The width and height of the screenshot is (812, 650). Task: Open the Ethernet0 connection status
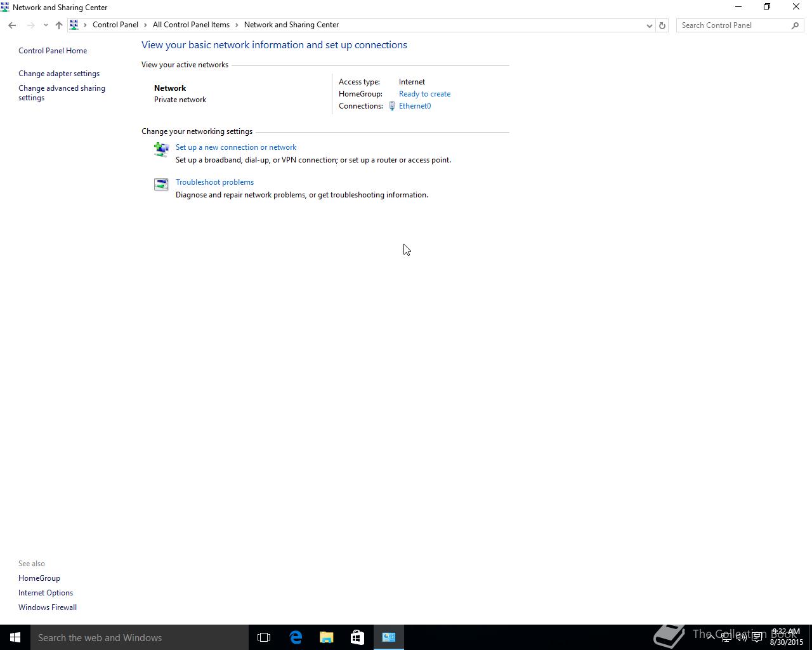click(415, 106)
